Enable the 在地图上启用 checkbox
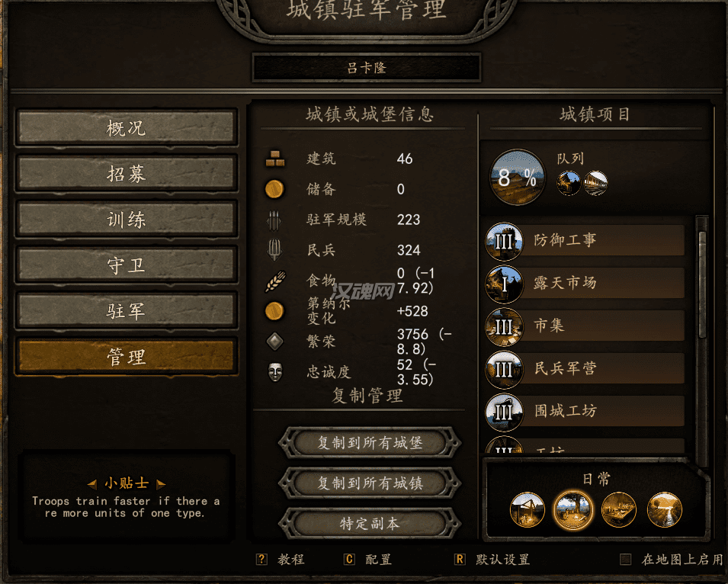This screenshot has height=584, width=728. [625, 560]
